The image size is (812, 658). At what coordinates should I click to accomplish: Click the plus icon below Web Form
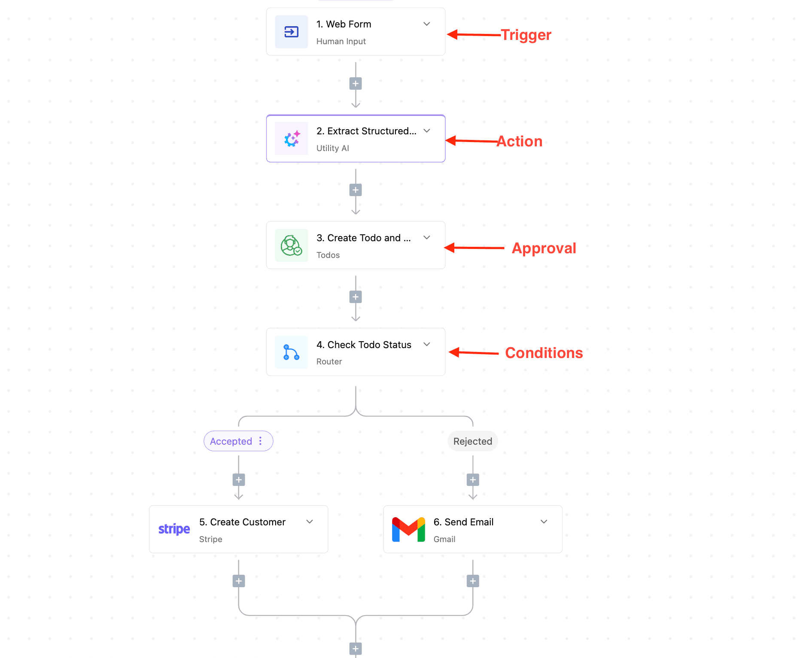355,83
